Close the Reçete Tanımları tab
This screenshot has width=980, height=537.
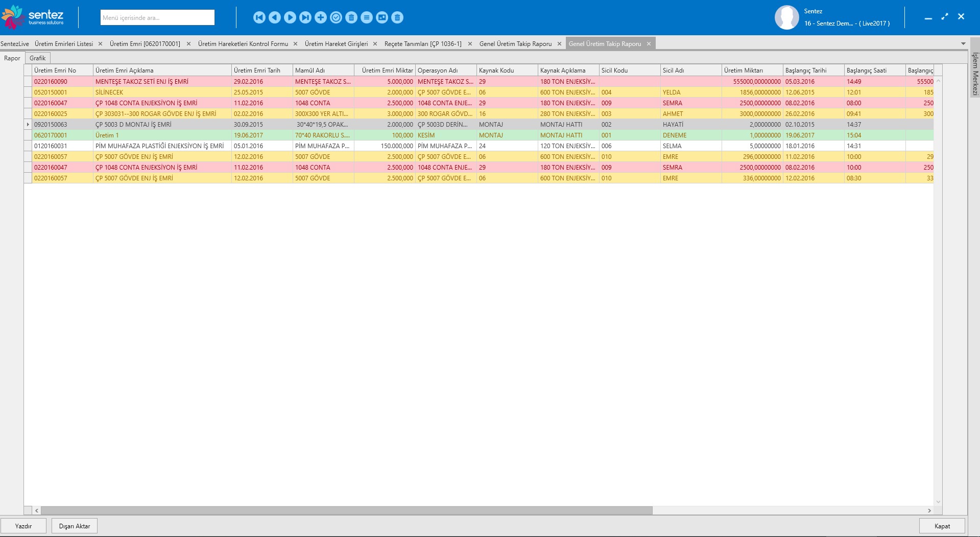coord(470,44)
